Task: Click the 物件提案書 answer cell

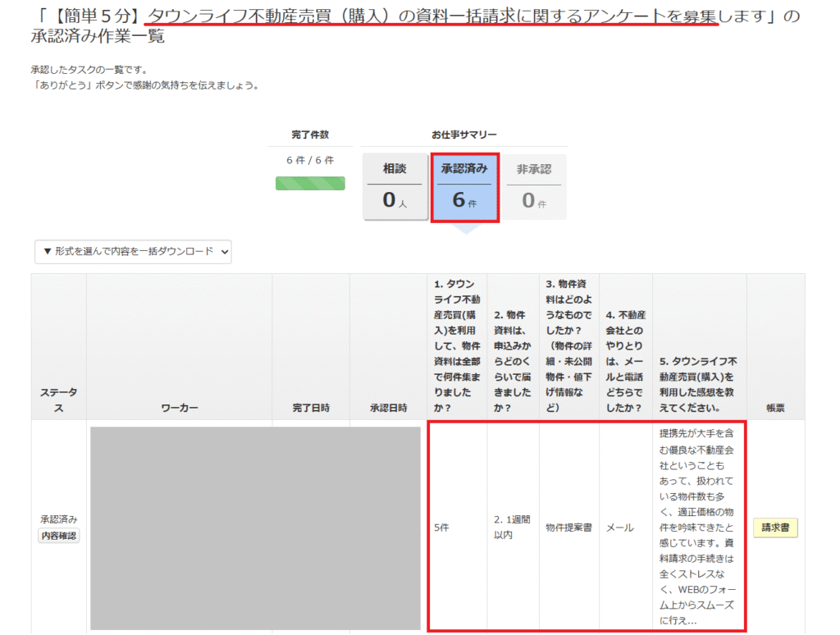Action: 569,528
